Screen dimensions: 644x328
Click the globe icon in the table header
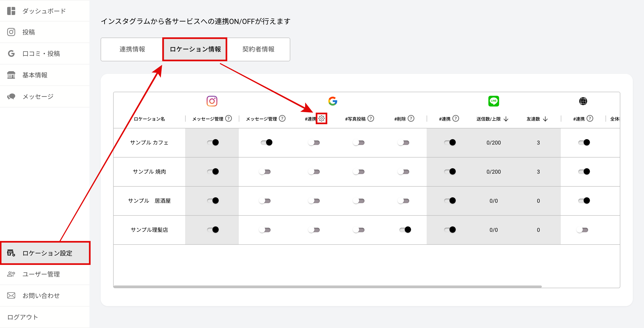tap(583, 101)
